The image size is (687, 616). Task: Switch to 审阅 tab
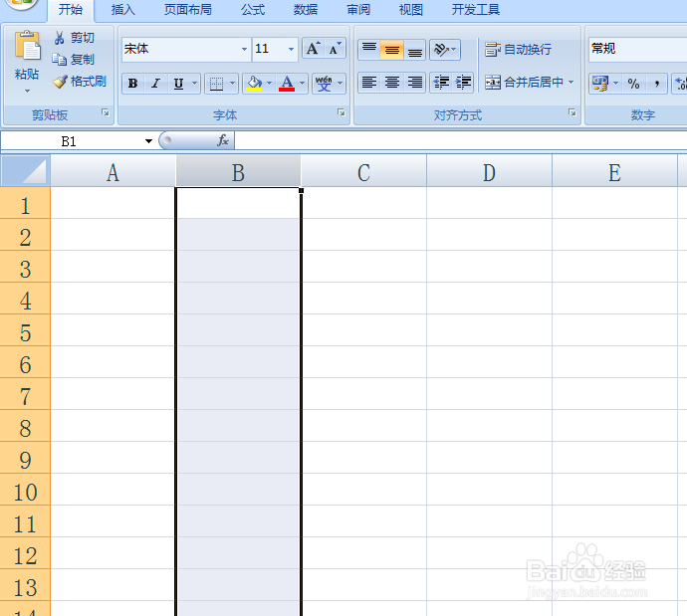tap(358, 10)
